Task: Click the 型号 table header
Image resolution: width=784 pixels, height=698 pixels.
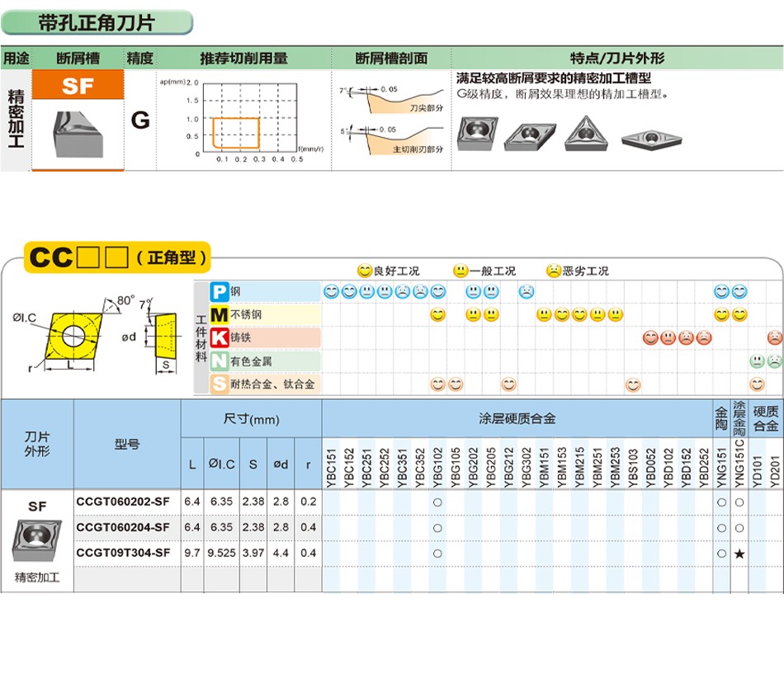Action: pyautogui.click(x=127, y=444)
